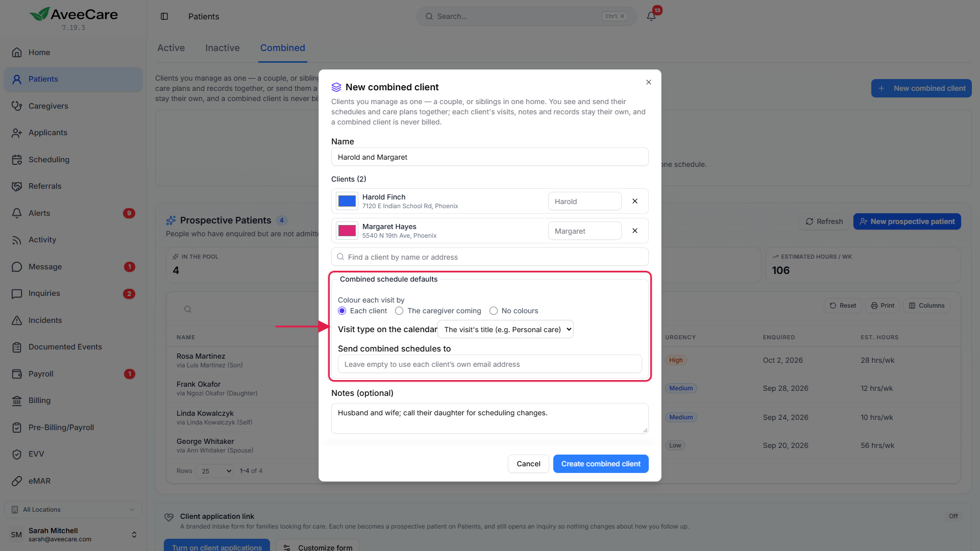Click the top Search bar
980x551 pixels.
pyautogui.click(x=527, y=16)
